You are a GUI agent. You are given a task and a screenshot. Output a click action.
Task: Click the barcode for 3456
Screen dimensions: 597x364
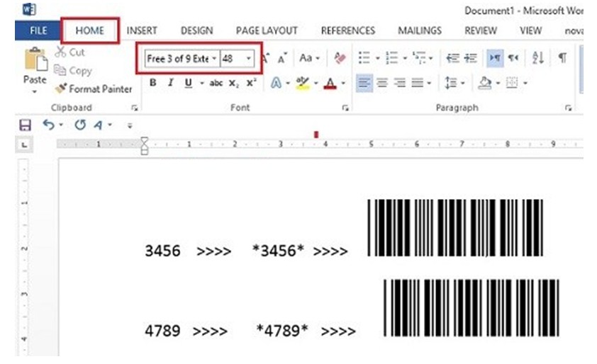click(455, 227)
